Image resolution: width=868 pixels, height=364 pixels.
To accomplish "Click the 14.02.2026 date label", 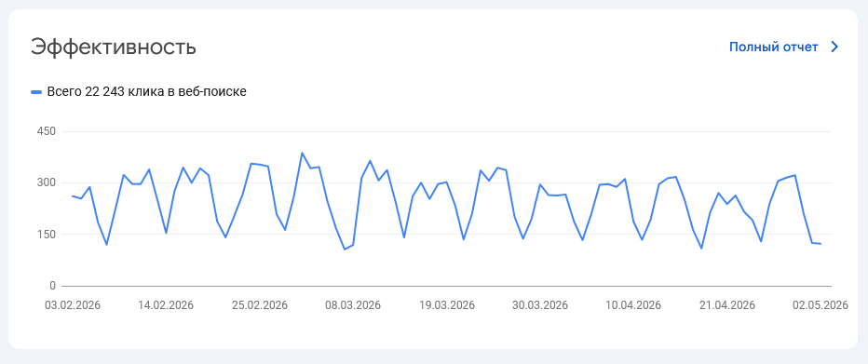I will click(166, 305).
